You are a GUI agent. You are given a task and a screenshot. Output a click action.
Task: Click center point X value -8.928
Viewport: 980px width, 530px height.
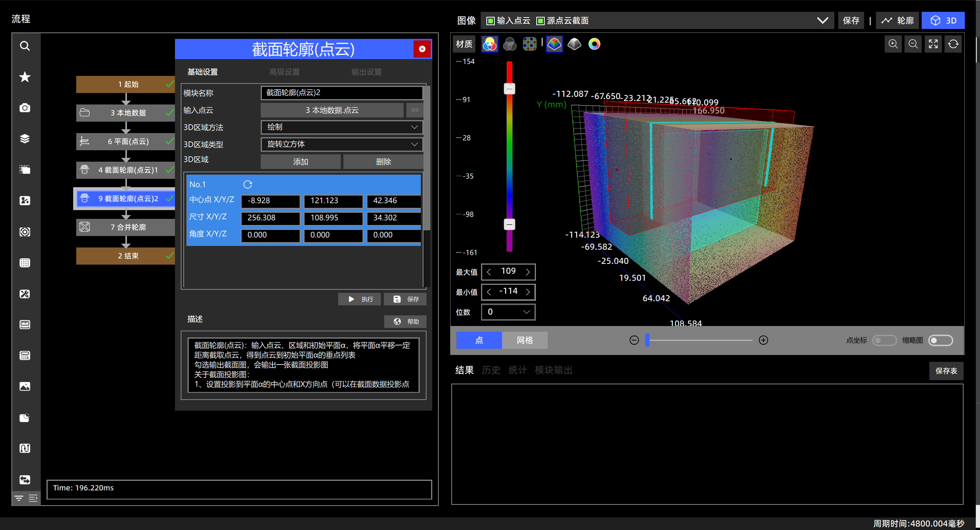point(271,201)
